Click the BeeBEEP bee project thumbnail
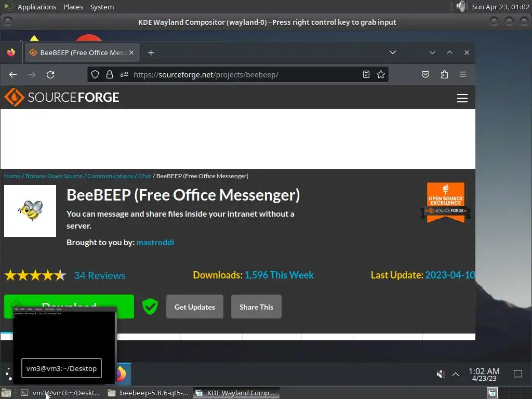The height and width of the screenshot is (399, 532). 30,211
